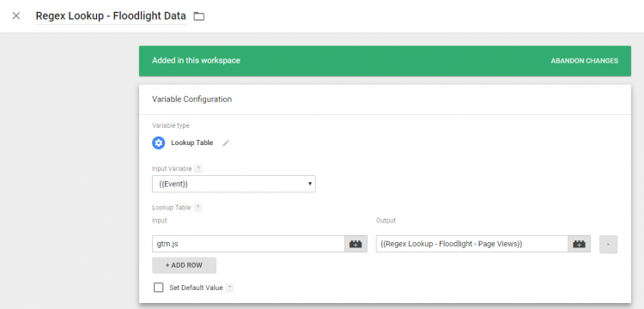
Task: Edit variable type with pencil icon
Action: point(226,142)
